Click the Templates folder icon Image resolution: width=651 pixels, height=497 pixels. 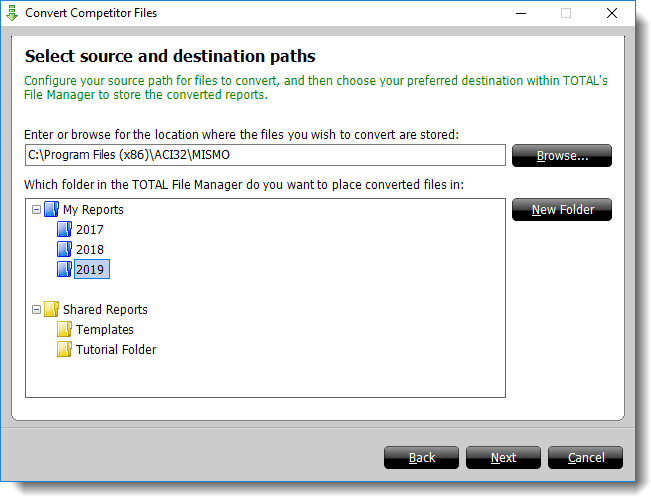coord(65,330)
